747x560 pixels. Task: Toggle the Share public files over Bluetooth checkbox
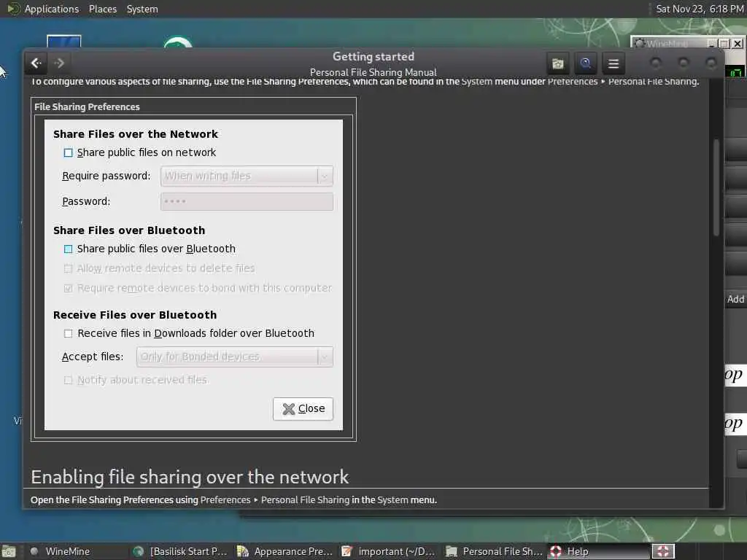point(68,249)
